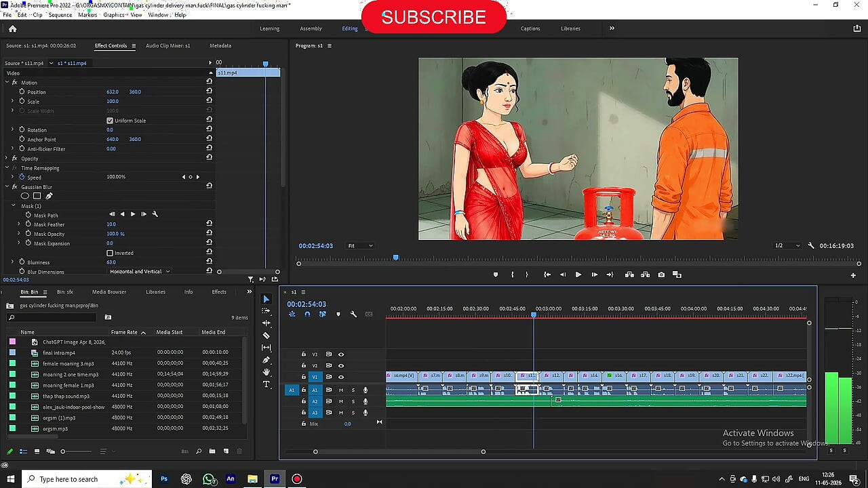The image size is (868, 488).
Task: Select the Hand tool
Action: point(266,372)
